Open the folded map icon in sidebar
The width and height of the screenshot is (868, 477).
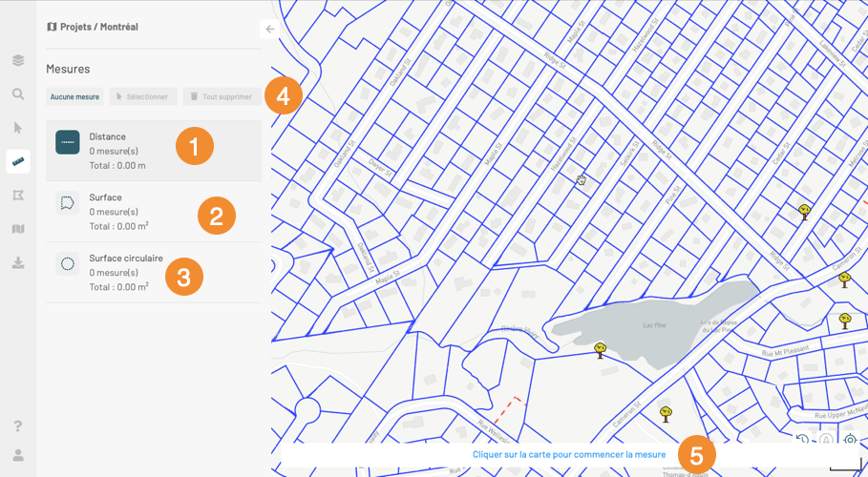coord(18,229)
